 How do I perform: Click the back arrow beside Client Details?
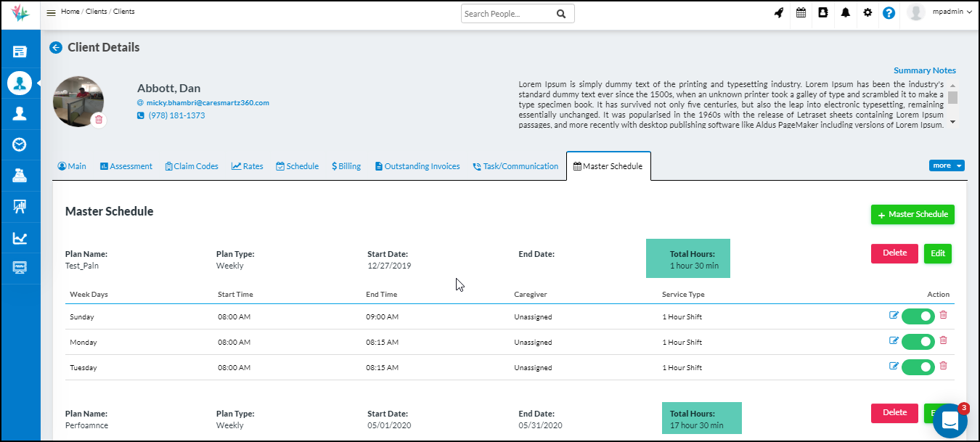[56, 48]
